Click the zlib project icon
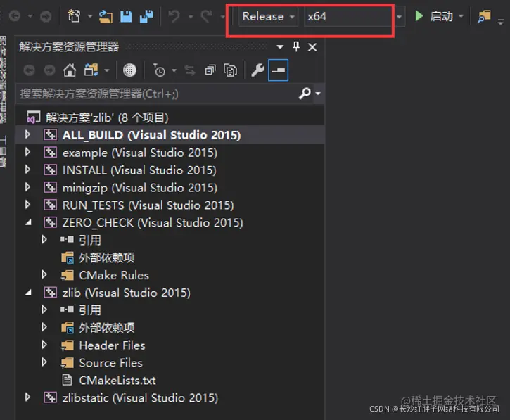The width and height of the screenshot is (510, 420). (x=51, y=293)
